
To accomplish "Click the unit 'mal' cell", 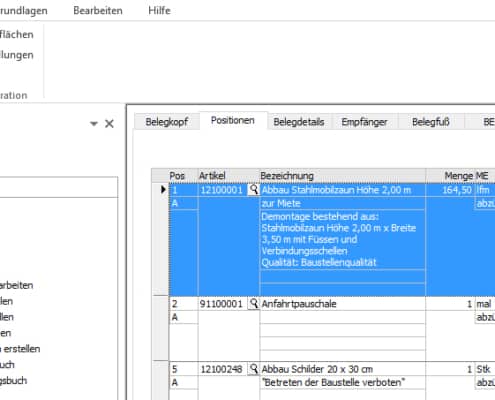I will 485,304.
